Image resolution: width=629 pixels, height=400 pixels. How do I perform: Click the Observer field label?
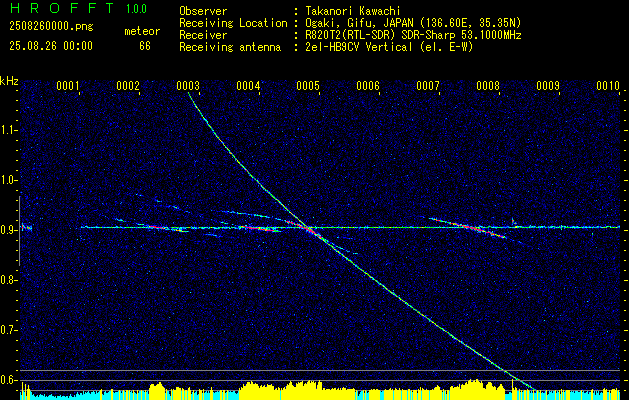[x=203, y=11]
